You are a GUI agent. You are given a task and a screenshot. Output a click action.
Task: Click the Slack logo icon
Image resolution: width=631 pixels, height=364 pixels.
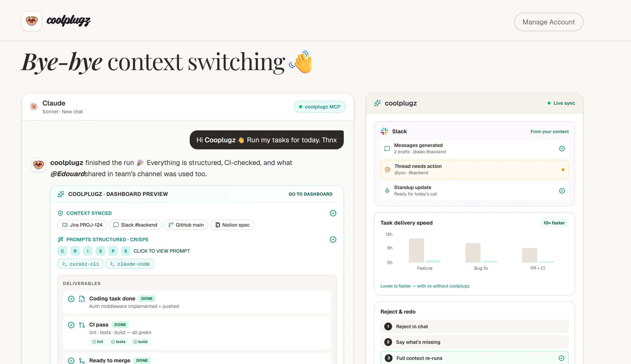tap(384, 132)
